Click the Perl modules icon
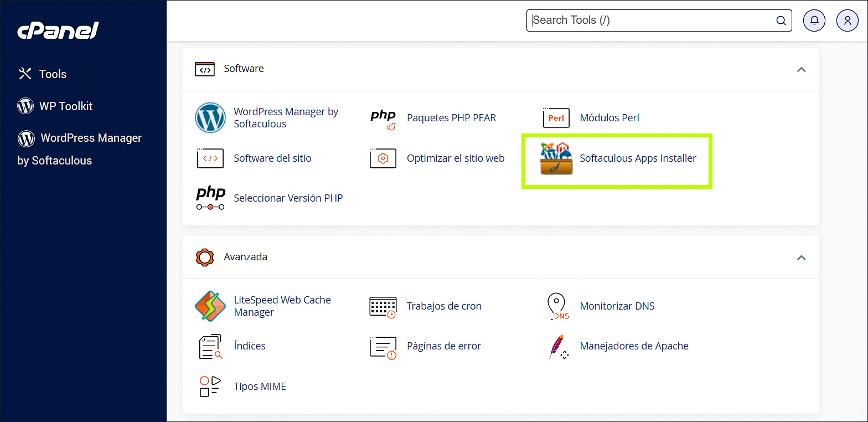 coord(556,117)
